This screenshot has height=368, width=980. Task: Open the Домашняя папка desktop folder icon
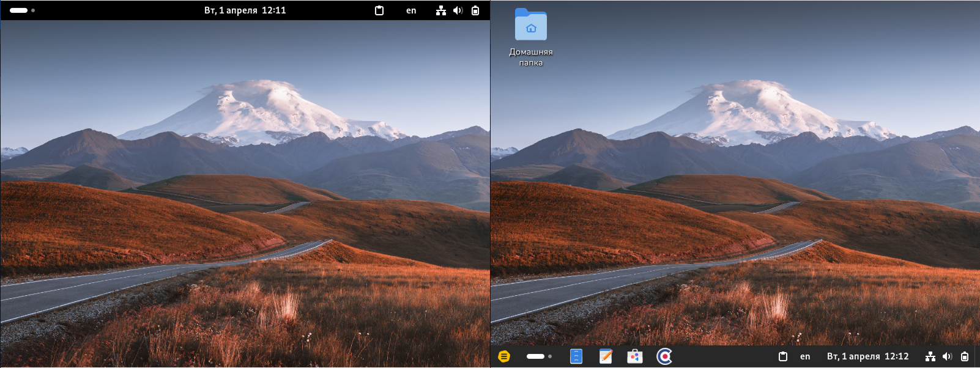pyautogui.click(x=530, y=24)
